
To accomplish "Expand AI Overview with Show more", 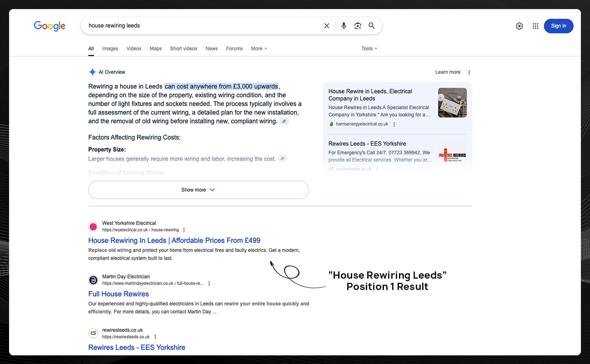I will coord(198,190).
